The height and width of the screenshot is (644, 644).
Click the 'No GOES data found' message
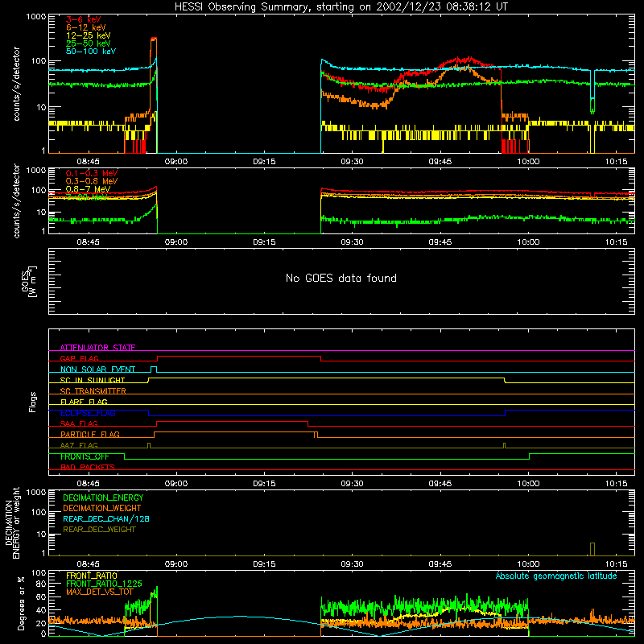point(341,278)
